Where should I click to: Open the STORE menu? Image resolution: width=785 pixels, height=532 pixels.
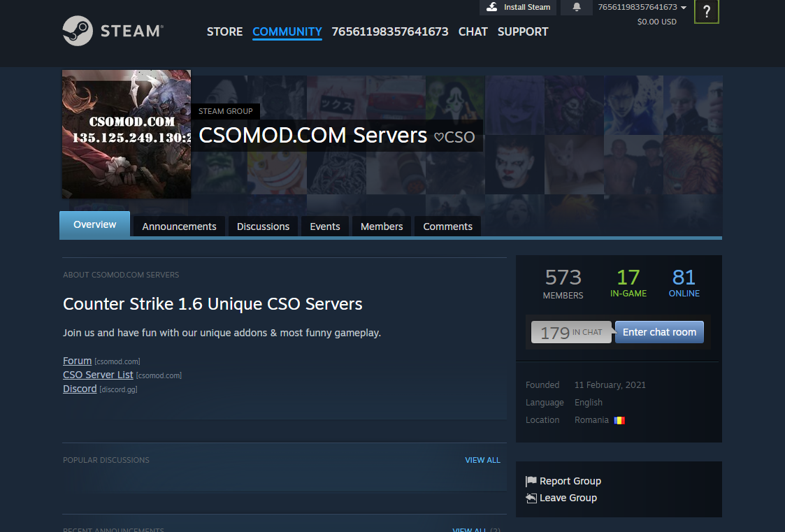pyautogui.click(x=224, y=31)
